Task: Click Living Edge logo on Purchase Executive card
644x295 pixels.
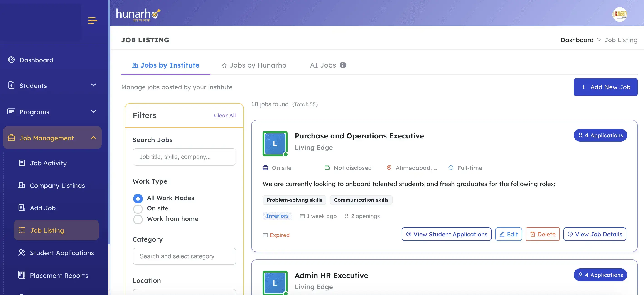Action: point(275,143)
